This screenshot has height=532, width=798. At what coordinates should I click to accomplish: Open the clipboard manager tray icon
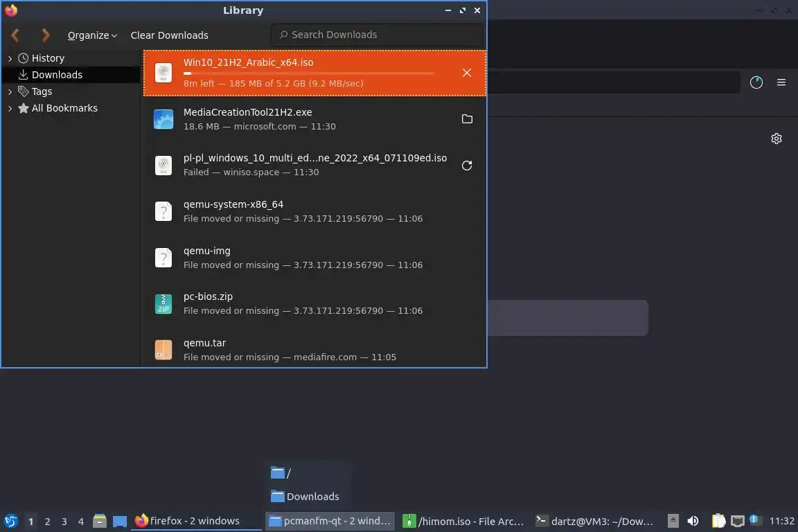pos(718,521)
